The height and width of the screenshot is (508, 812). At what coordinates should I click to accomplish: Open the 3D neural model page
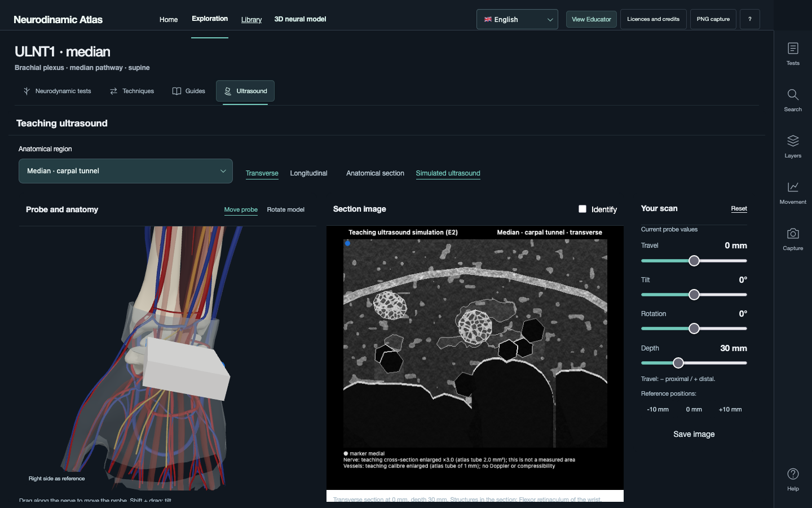300,19
